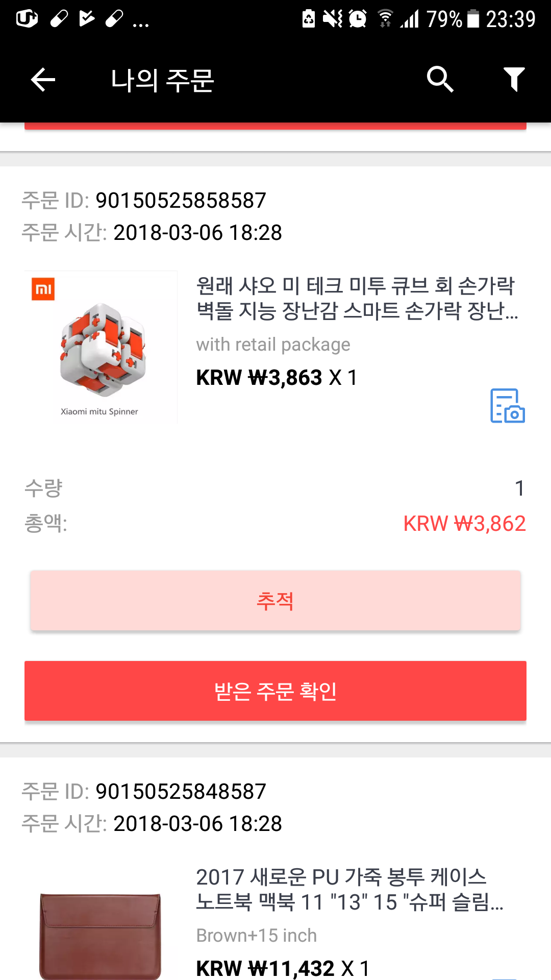
Task: Select order ID 90150525848587
Action: point(181,792)
